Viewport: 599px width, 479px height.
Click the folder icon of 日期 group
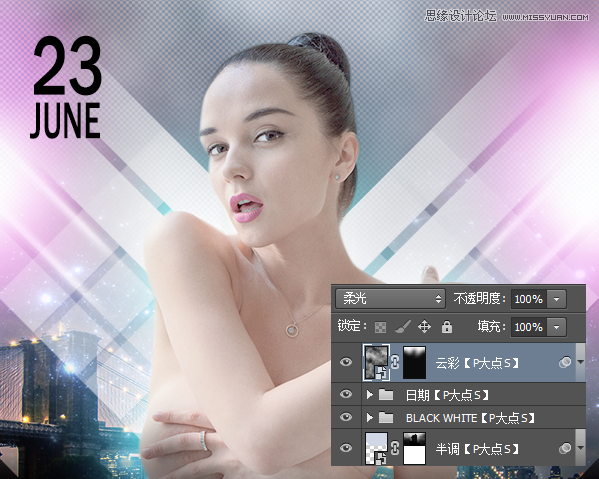[x=386, y=395]
